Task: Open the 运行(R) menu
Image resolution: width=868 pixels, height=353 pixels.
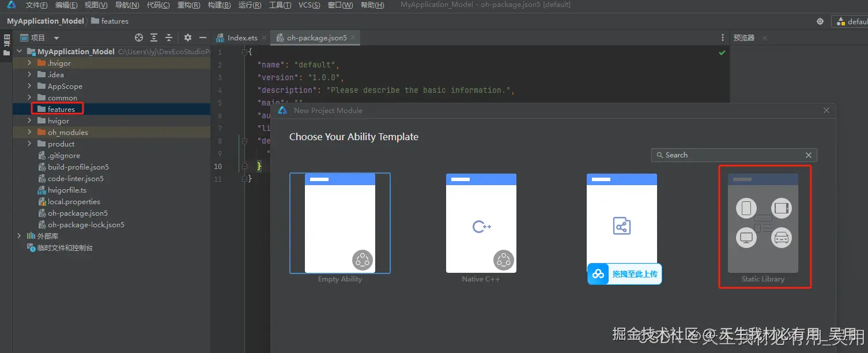Action: point(250,5)
